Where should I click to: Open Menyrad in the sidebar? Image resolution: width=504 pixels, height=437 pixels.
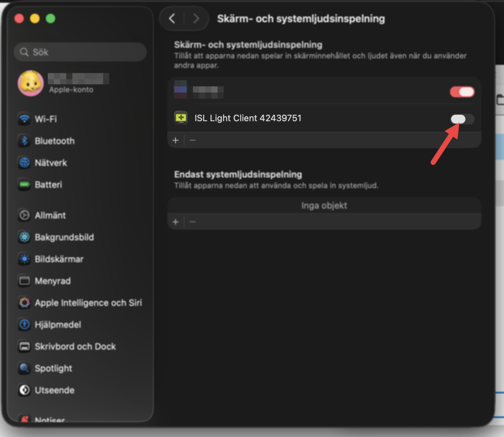52,281
